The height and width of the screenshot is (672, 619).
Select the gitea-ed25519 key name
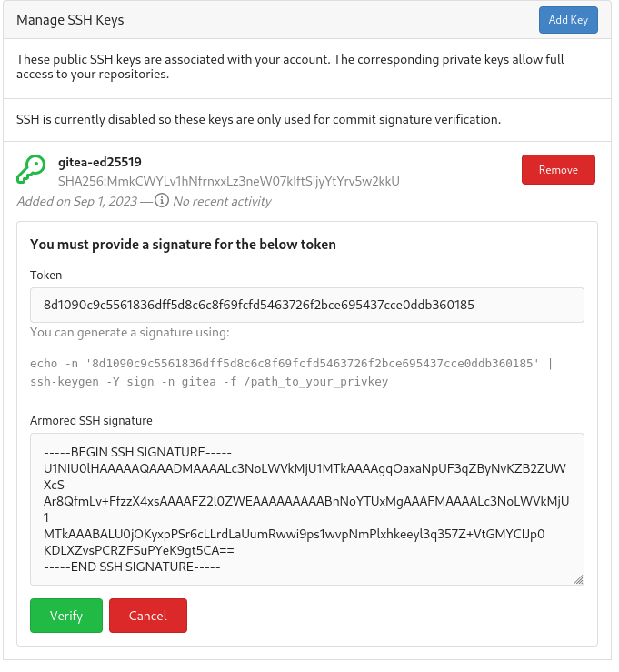click(101, 164)
